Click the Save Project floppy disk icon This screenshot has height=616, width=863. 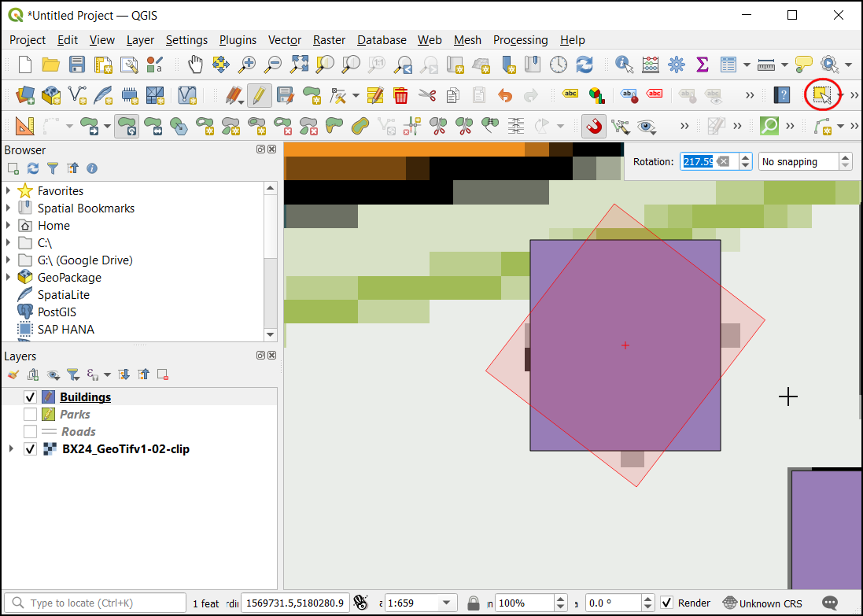[77, 64]
